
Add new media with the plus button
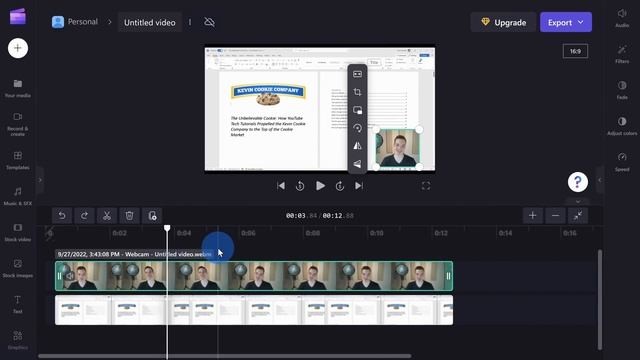pyautogui.click(x=18, y=48)
